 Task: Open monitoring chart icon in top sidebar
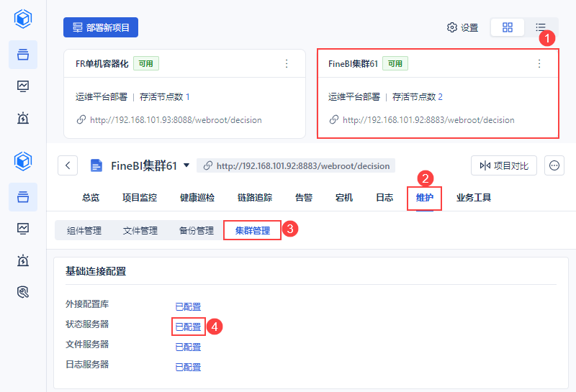point(23,86)
